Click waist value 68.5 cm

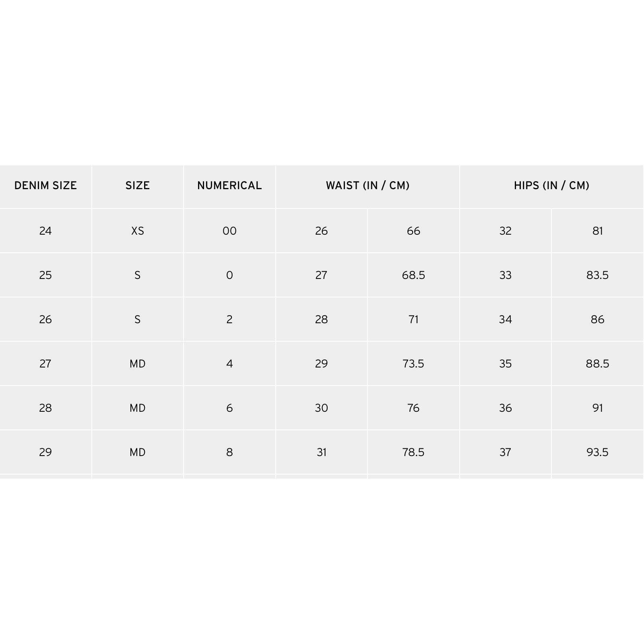click(x=413, y=275)
